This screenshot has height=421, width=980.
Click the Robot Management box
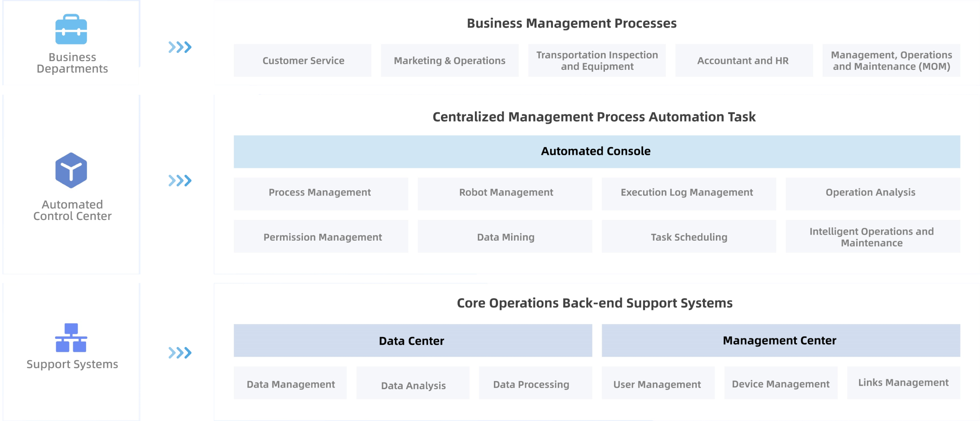[x=505, y=193]
